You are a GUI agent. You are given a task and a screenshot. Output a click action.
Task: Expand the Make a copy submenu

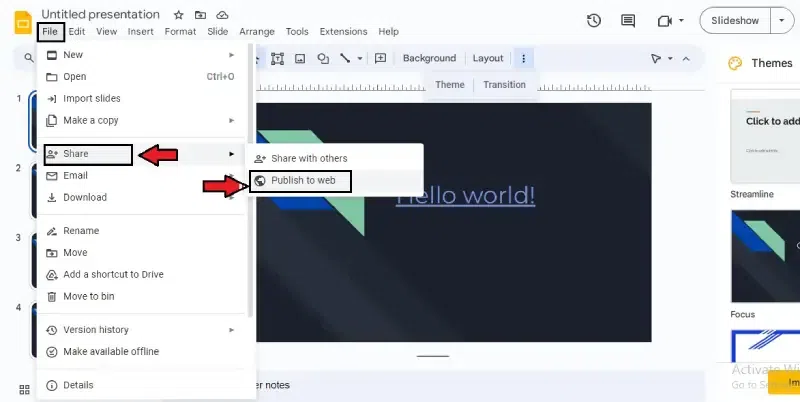click(x=231, y=120)
